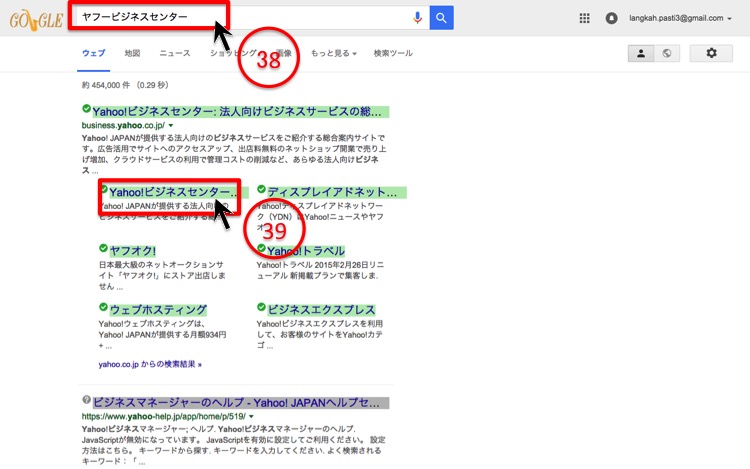Image resolution: width=750 pixels, height=469 pixels.
Task: Click green check icon beside main Yahoo!ビジネスセンター result
Action: click(x=86, y=109)
